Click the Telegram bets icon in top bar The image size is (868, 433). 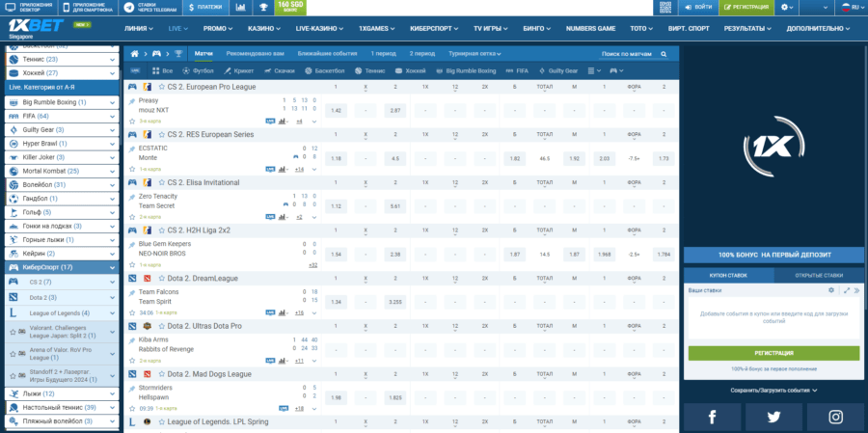[x=129, y=8]
